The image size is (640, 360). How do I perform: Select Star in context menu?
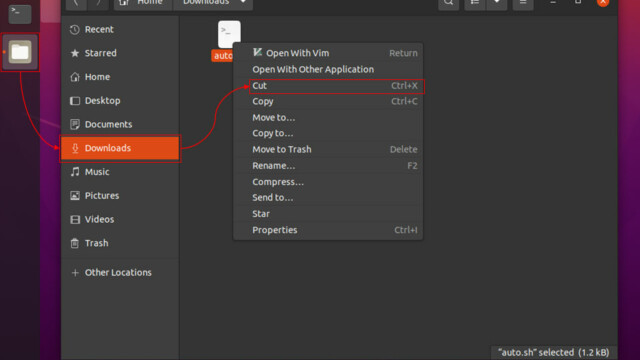click(328, 213)
